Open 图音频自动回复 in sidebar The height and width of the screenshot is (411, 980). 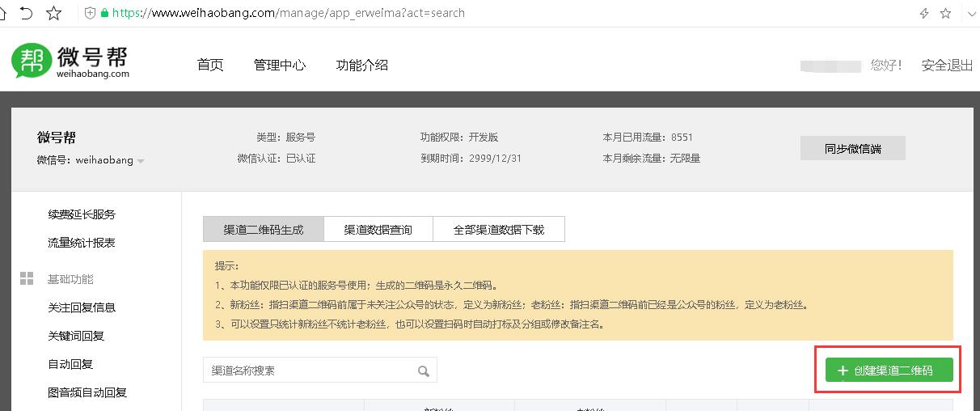pos(87,392)
